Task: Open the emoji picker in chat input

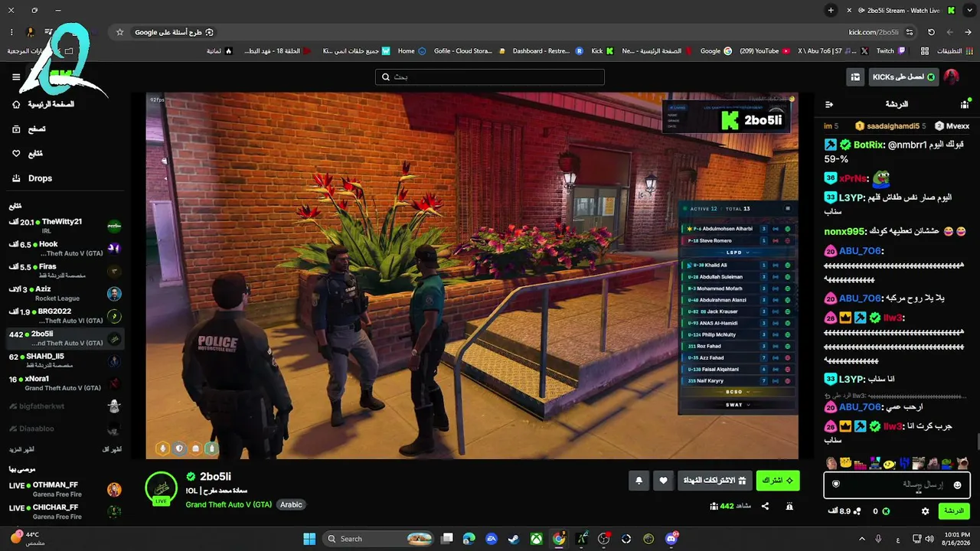Action: point(957,484)
